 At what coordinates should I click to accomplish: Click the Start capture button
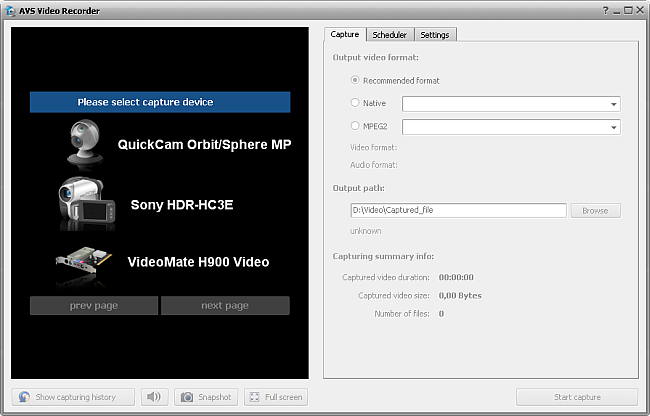[577, 397]
